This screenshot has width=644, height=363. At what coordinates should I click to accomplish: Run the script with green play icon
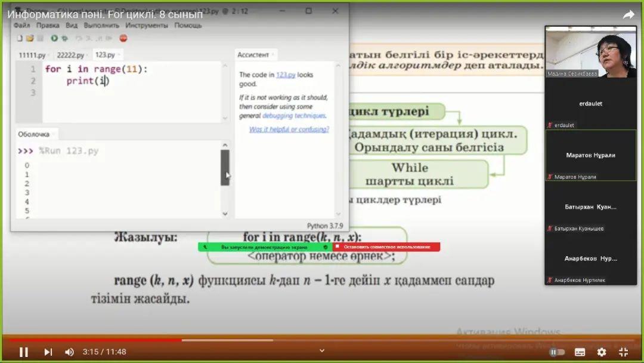point(54,38)
